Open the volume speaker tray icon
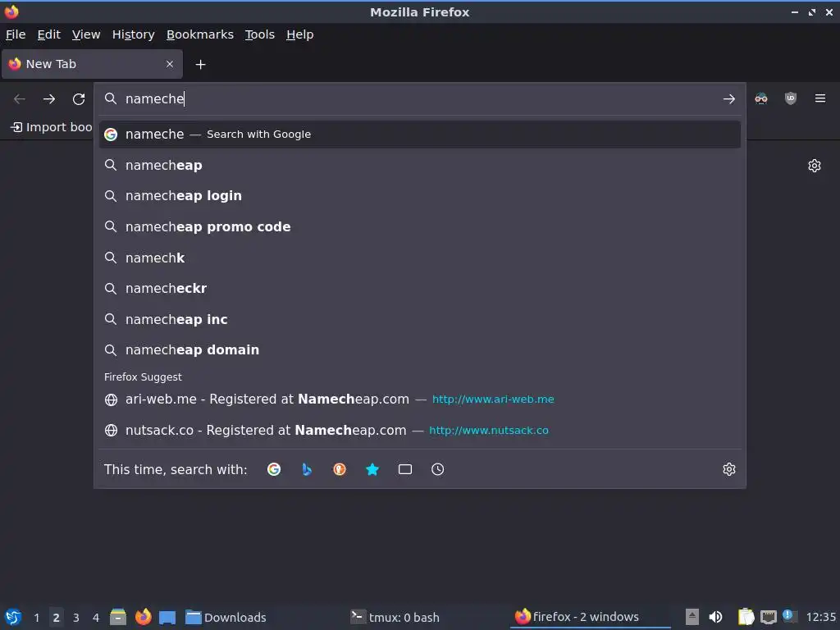The image size is (840, 630). (715, 617)
